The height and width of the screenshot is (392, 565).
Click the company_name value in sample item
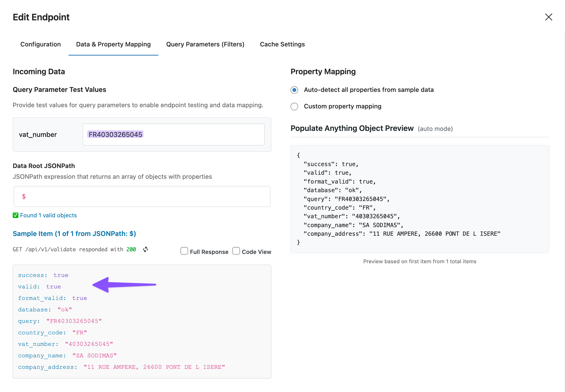tap(95, 355)
